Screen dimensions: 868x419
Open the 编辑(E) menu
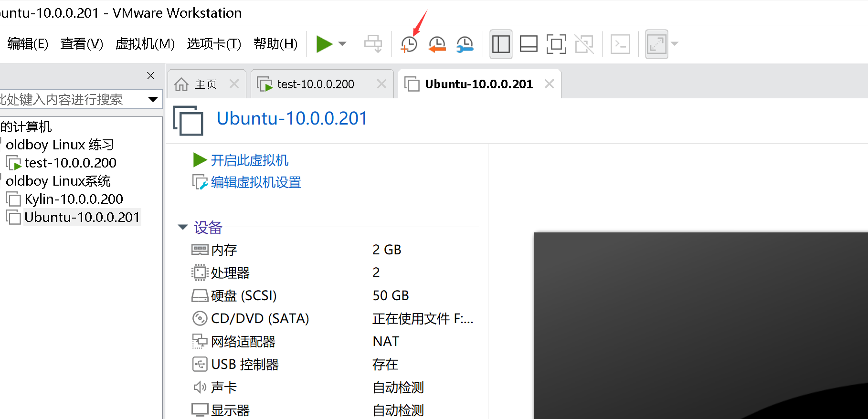coord(28,44)
